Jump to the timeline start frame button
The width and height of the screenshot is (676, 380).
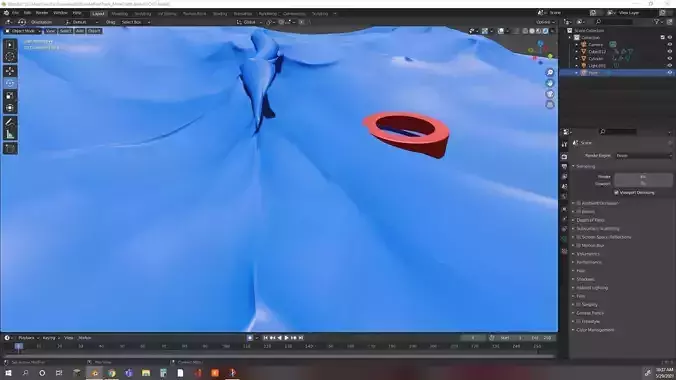(266, 338)
